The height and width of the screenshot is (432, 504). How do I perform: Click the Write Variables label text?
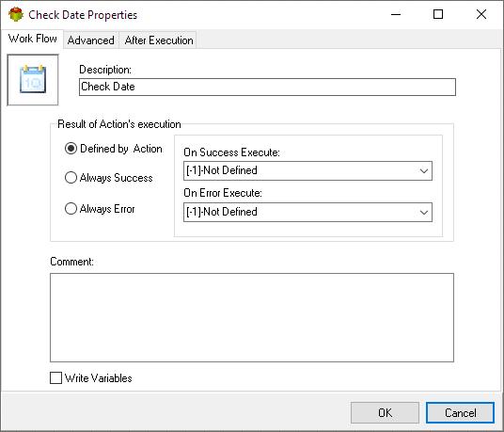(x=99, y=378)
